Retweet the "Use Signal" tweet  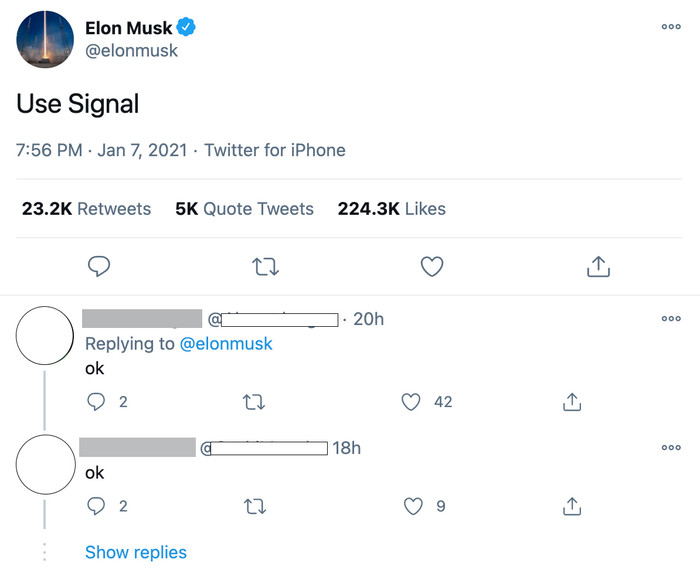click(x=266, y=267)
